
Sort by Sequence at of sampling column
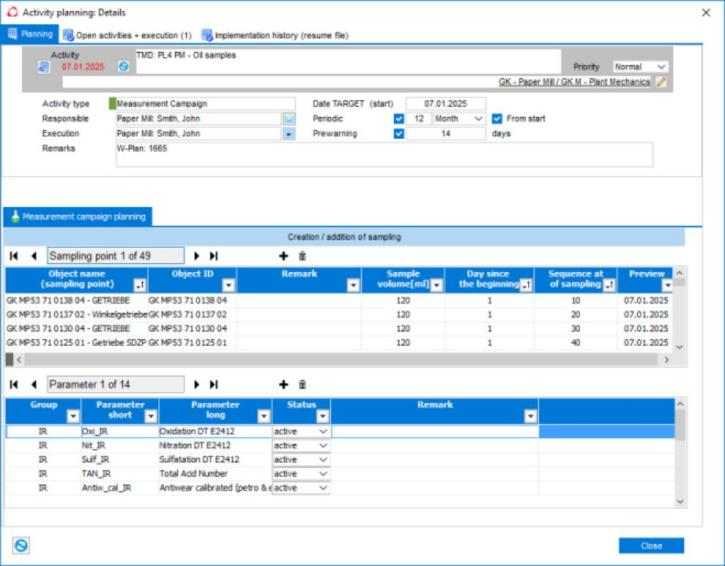[609, 285]
